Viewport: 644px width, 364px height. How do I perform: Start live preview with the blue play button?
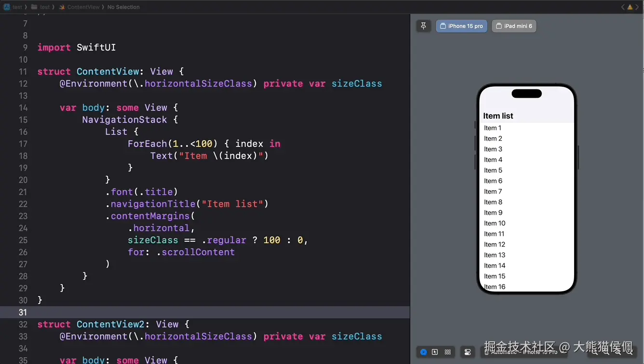coord(423,352)
